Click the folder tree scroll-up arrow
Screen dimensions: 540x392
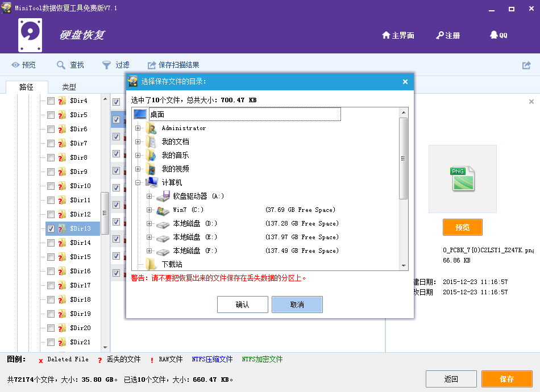click(x=105, y=99)
